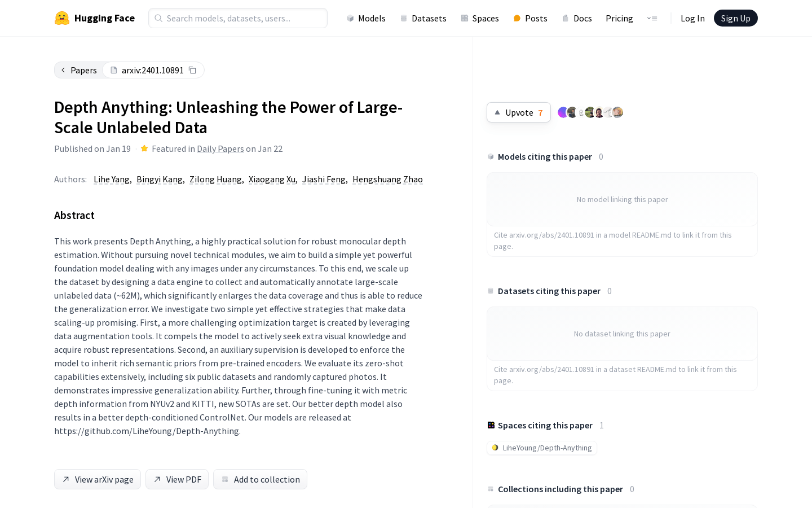This screenshot has height=508, width=812.
Task: Add paper to collection
Action: coord(260,479)
